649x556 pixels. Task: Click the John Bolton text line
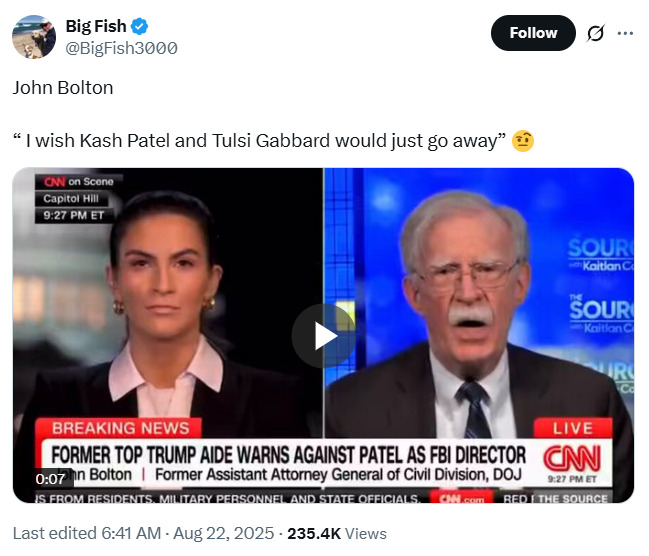(x=63, y=88)
